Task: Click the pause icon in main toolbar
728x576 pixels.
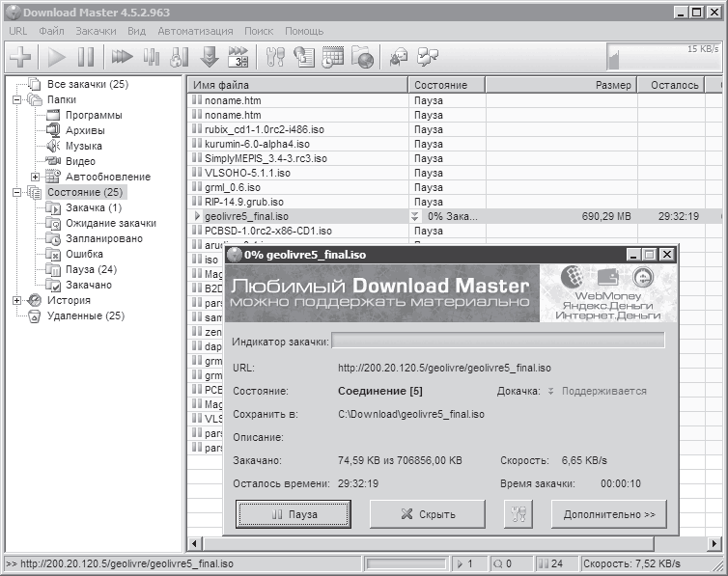Action: click(x=87, y=57)
